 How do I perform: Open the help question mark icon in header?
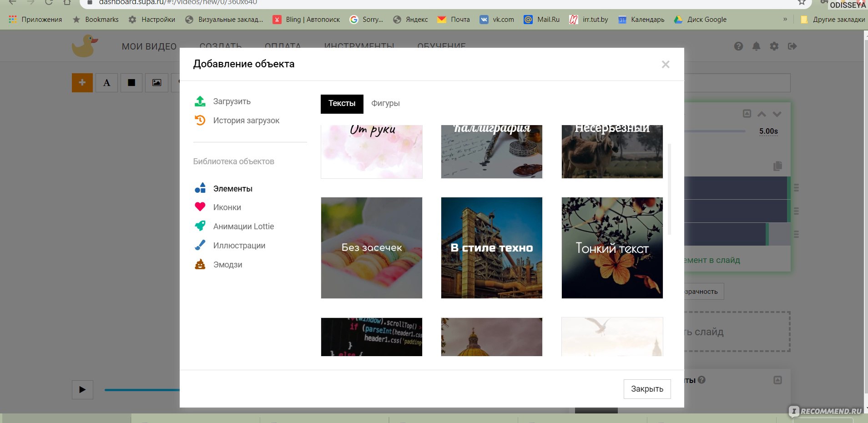pos(738,46)
